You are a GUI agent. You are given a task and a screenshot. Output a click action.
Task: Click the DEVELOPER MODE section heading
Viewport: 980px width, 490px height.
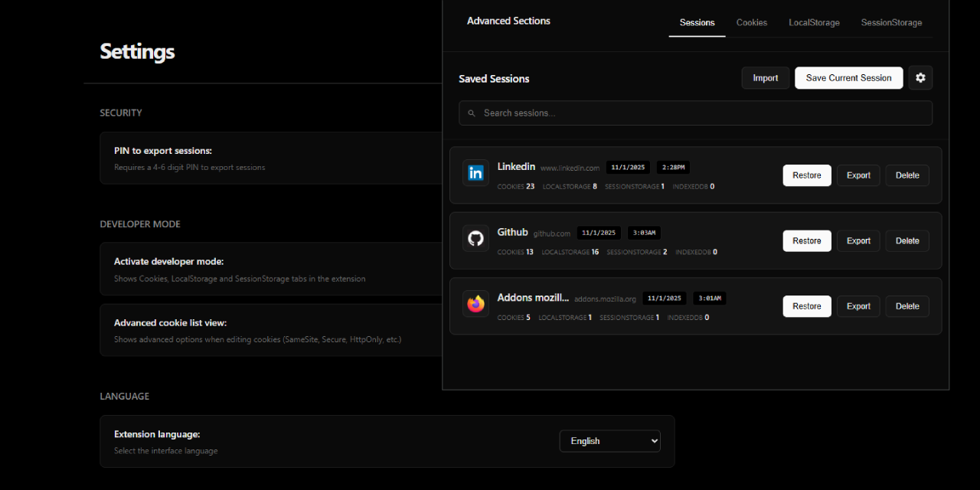coord(140,224)
